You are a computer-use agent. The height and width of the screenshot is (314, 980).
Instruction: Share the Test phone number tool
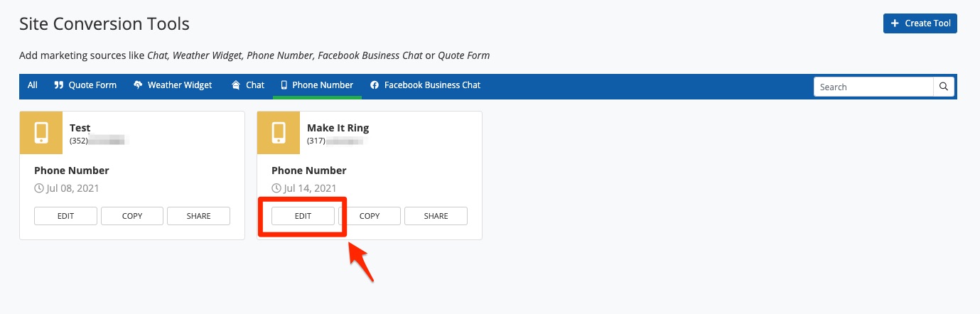click(198, 216)
